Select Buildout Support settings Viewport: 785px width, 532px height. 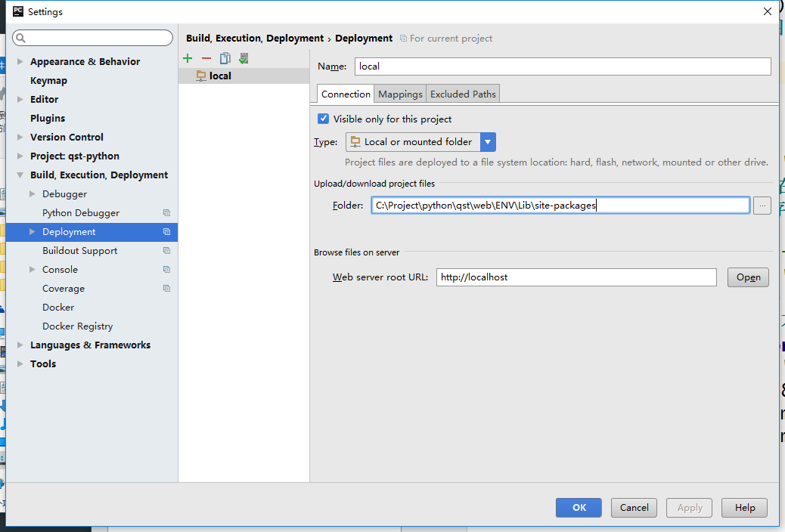pyautogui.click(x=80, y=251)
